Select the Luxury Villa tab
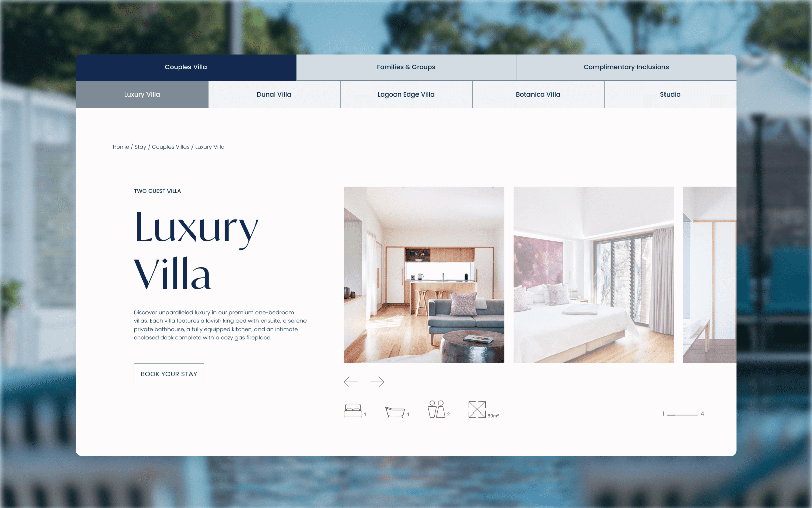The image size is (812, 508). coord(143,94)
